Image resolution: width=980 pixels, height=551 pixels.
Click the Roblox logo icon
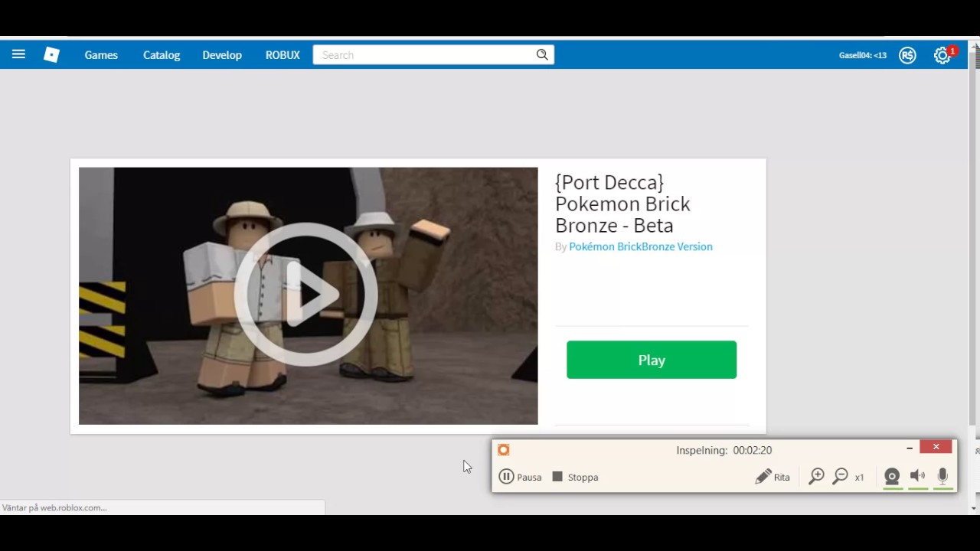click(x=51, y=54)
